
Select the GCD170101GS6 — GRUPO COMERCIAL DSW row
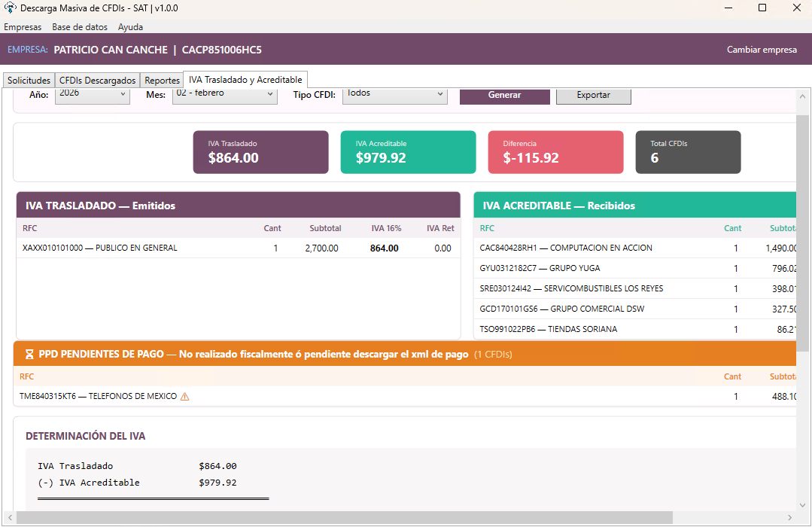tap(635, 309)
